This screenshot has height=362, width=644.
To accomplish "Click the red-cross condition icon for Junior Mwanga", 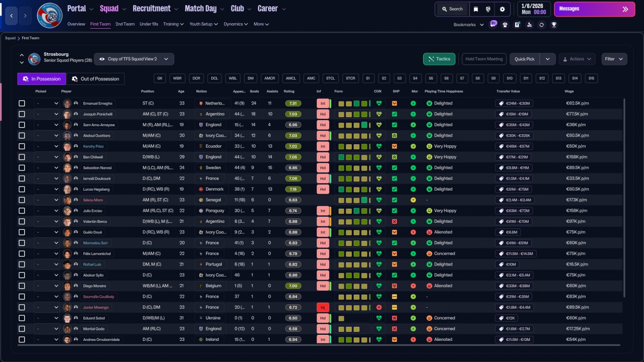I will click(x=379, y=307).
